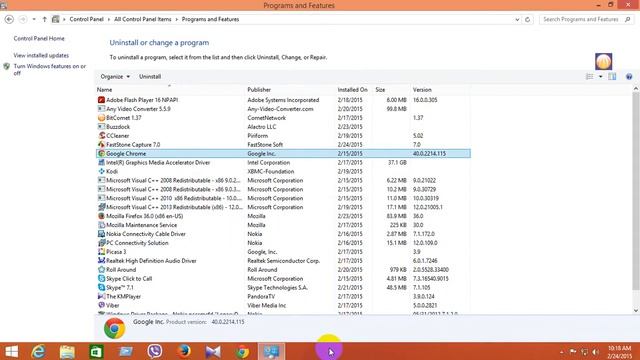This screenshot has height=360, width=640.
Task: Open the view options dropdown arrow
Action: coord(600,76)
